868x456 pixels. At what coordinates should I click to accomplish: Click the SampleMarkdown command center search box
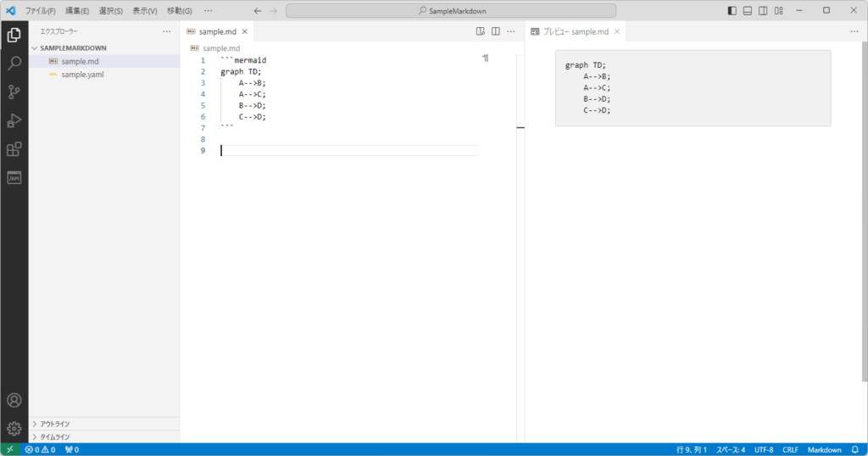pos(451,10)
